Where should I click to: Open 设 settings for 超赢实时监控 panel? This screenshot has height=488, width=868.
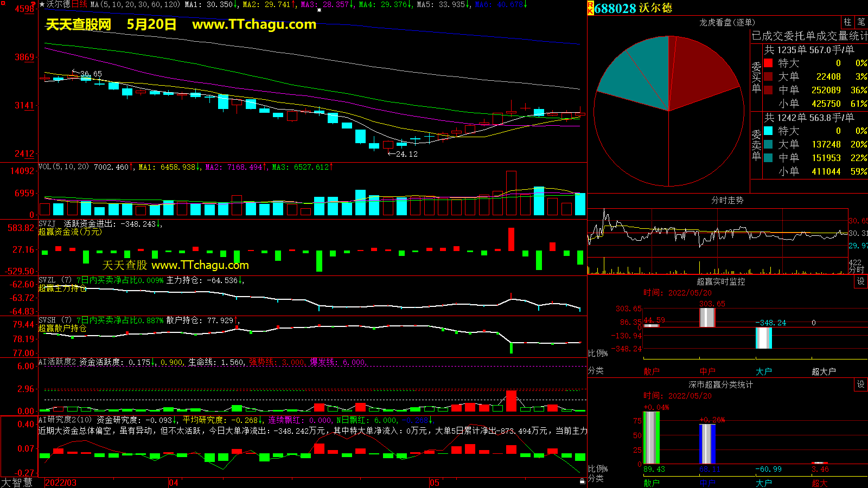coord(861,281)
